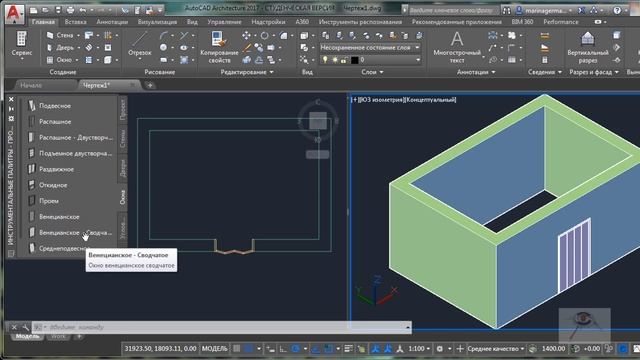Click the print icon in quick access toolbar

click(x=71, y=10)
